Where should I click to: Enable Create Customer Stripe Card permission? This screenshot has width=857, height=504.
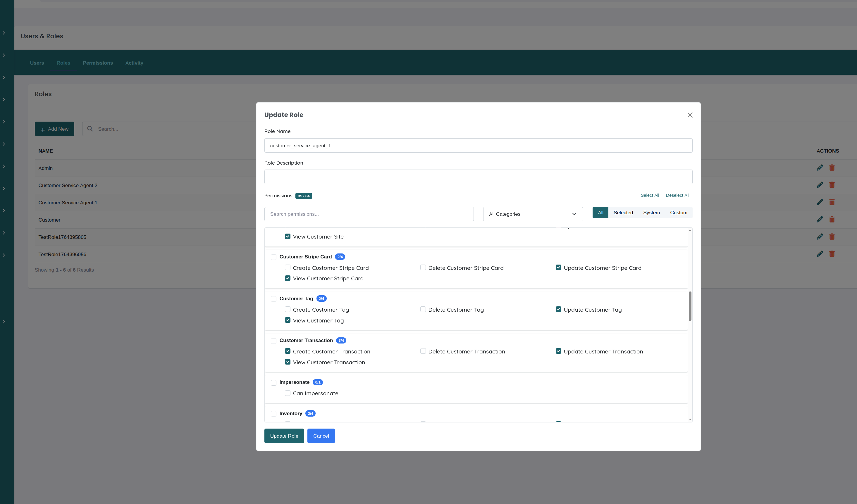click(288, 267)
